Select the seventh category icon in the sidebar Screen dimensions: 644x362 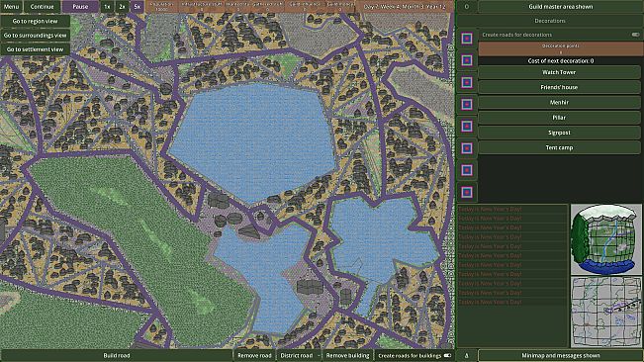467,170
